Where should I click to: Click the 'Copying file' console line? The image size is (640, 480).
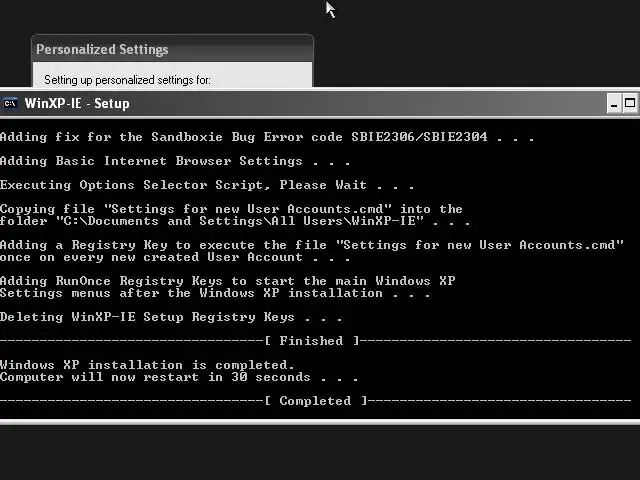[231, 209]
